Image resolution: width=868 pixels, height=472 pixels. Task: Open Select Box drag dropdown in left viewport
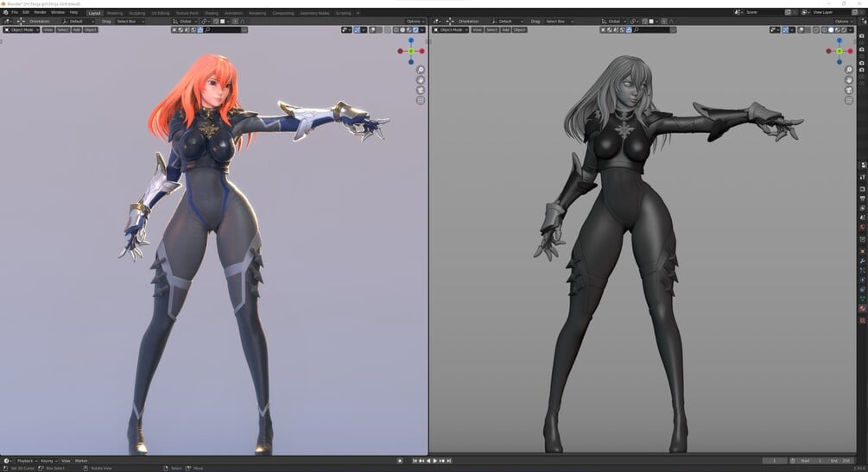pos(130,22)
